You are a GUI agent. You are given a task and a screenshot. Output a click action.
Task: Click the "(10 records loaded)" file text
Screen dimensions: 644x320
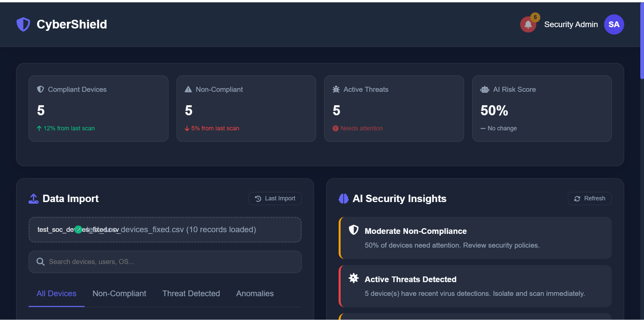(x=221, y=230)
